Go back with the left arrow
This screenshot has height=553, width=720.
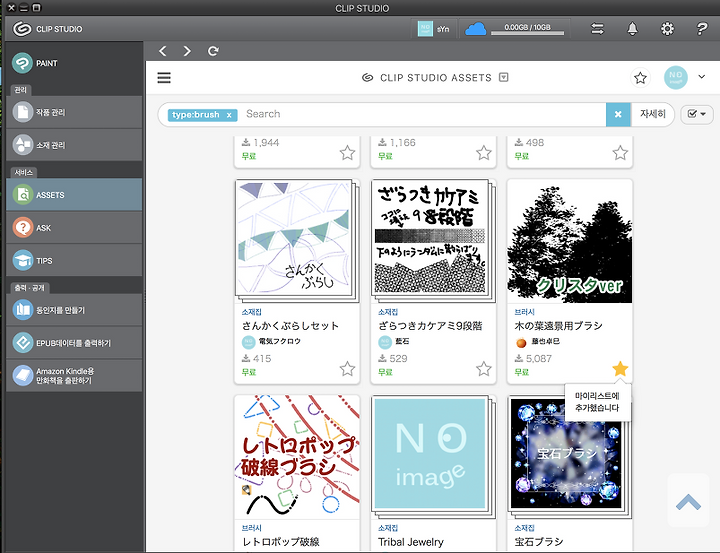(163, 51)
